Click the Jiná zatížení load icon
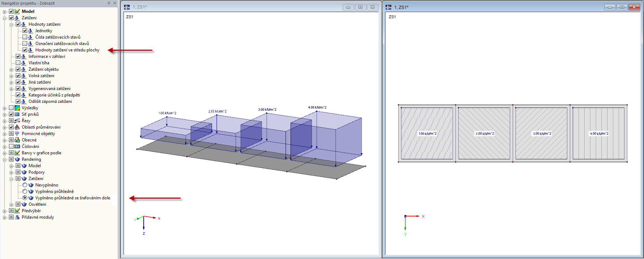Image resolution: width=644 pixels, height=259 pixels. coord(24,82)
